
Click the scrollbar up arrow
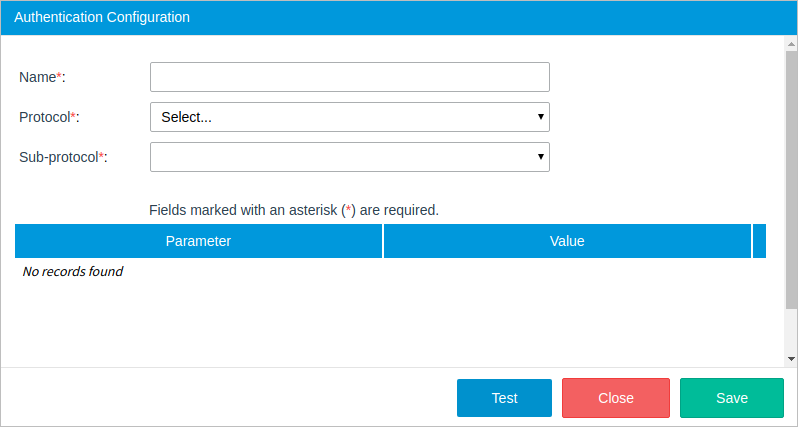[x=791, y=44]
